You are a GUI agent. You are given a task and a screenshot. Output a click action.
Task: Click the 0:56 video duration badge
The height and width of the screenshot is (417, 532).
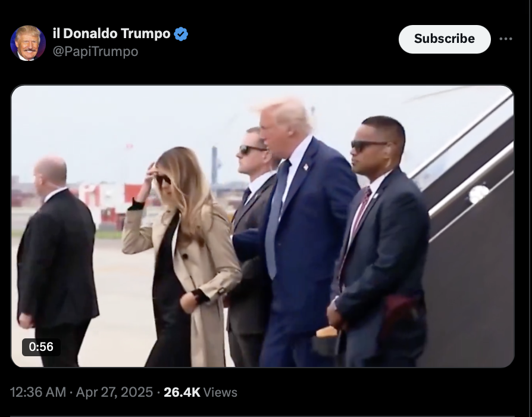[x=41, y=347]
